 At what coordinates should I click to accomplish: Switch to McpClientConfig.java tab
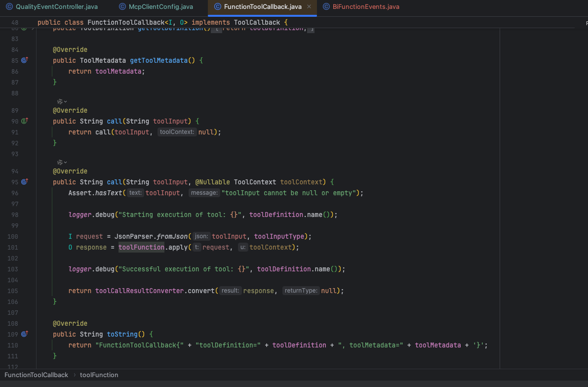[156, 7]
